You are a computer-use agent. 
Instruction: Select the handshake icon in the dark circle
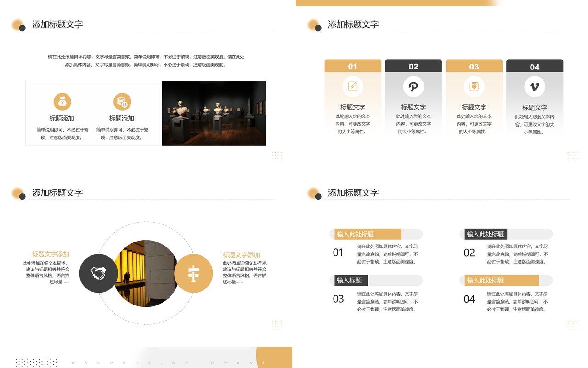click(99, 274)
